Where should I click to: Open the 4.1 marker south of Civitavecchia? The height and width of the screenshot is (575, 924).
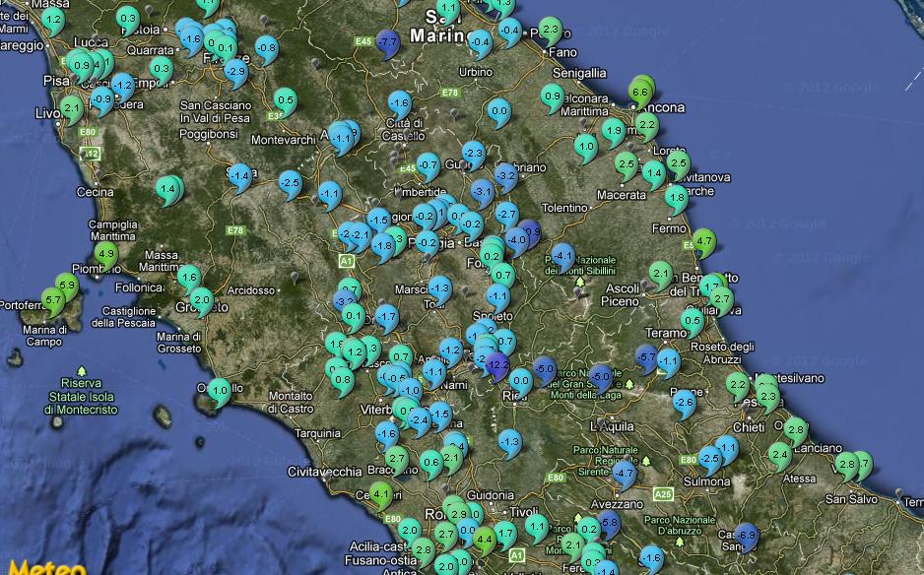coord(380,494)
